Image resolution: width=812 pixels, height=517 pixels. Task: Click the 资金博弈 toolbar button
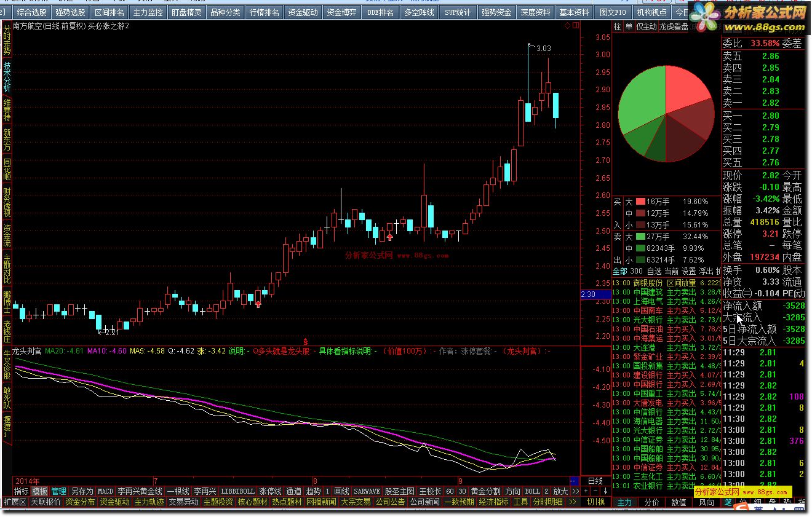[x=341, y=12]
